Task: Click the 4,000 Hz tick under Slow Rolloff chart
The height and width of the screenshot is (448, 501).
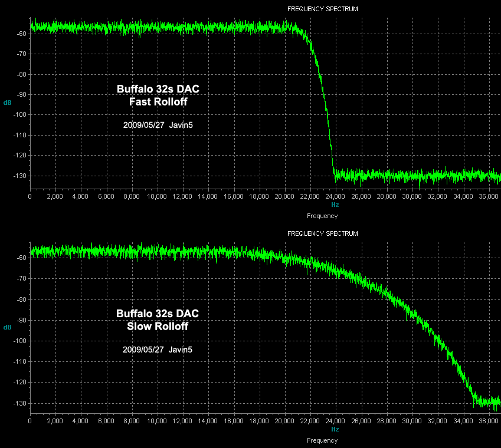Action: [x=80, y=421]
